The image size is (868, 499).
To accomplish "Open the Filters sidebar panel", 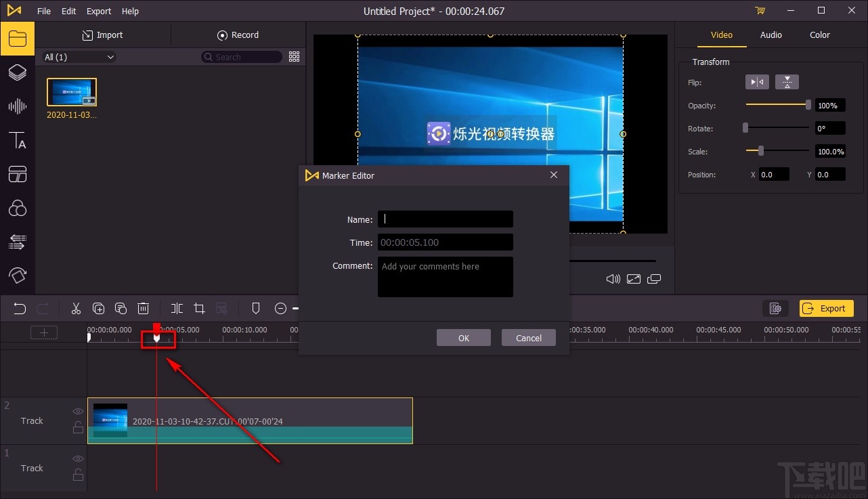I will [18, 208].
